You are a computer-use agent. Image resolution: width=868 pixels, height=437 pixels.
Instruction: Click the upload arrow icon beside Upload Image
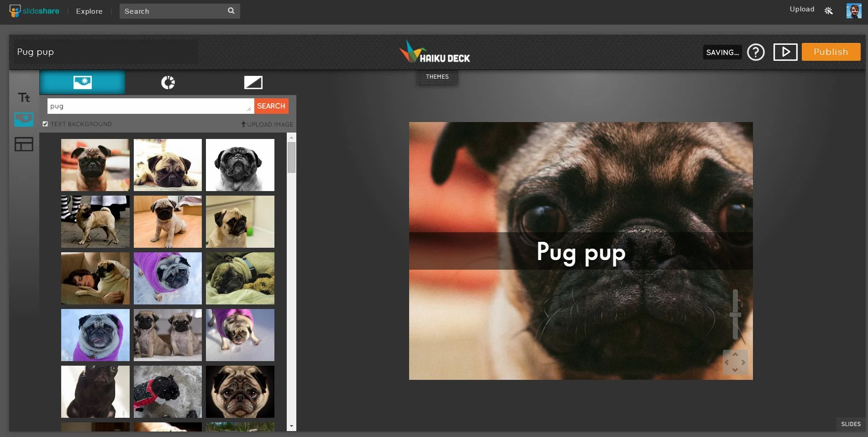click(243, 124)
